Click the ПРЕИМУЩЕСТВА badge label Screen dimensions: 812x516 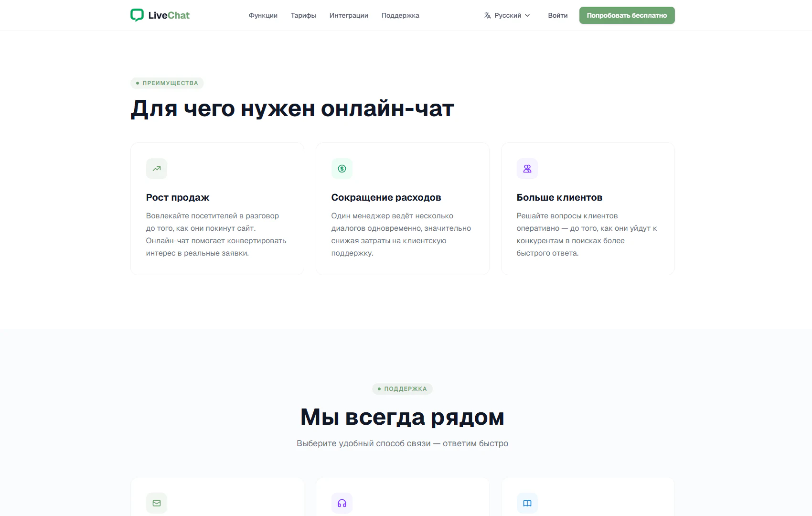(167, 83)
